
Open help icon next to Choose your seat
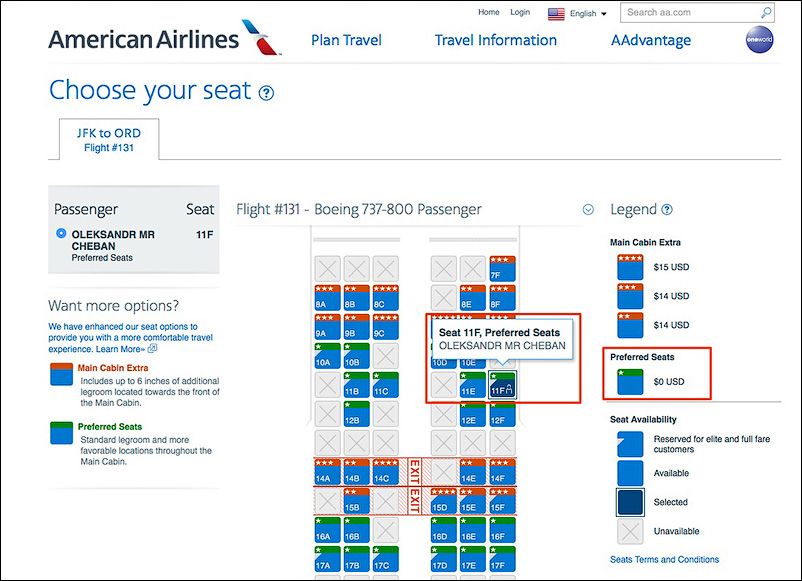coord(266,93)
